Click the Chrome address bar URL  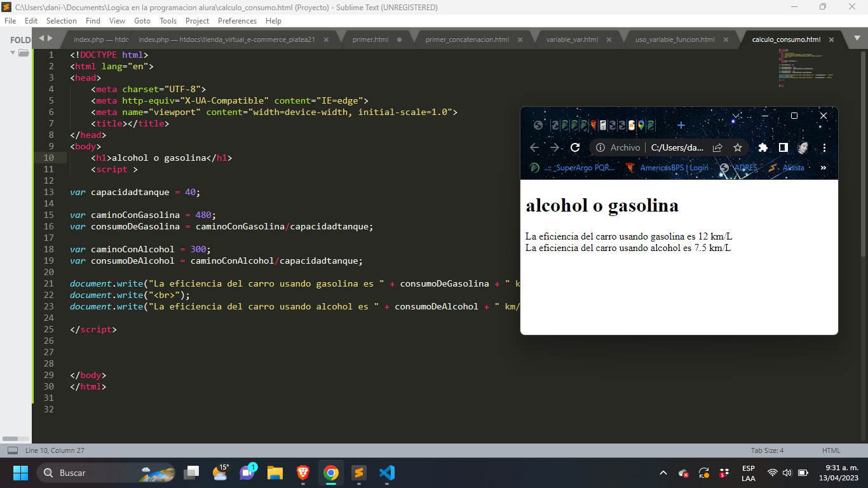[x=677, y=147]
